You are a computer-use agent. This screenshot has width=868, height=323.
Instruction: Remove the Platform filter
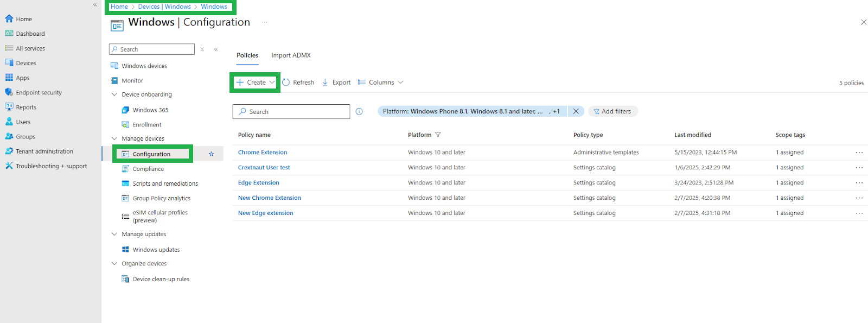[x=576, y=111]
